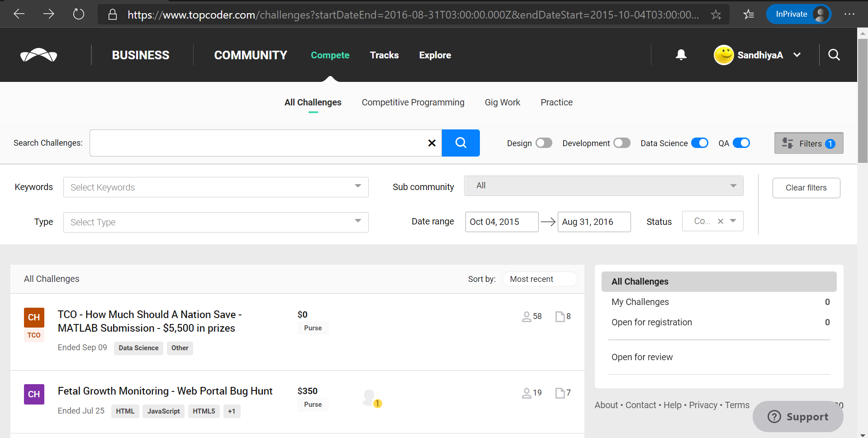Add page to favorites star icon
The image size is (868, 438).
click(x=716, y=14)
